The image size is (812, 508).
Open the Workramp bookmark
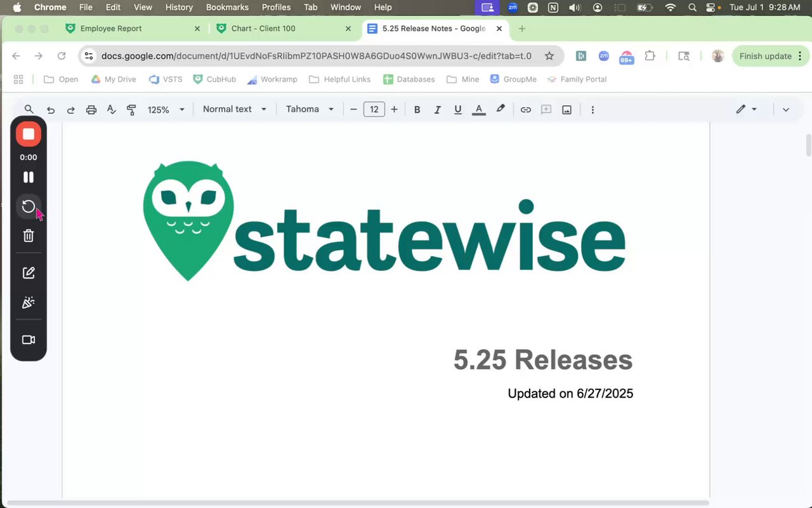click(272, 79)
